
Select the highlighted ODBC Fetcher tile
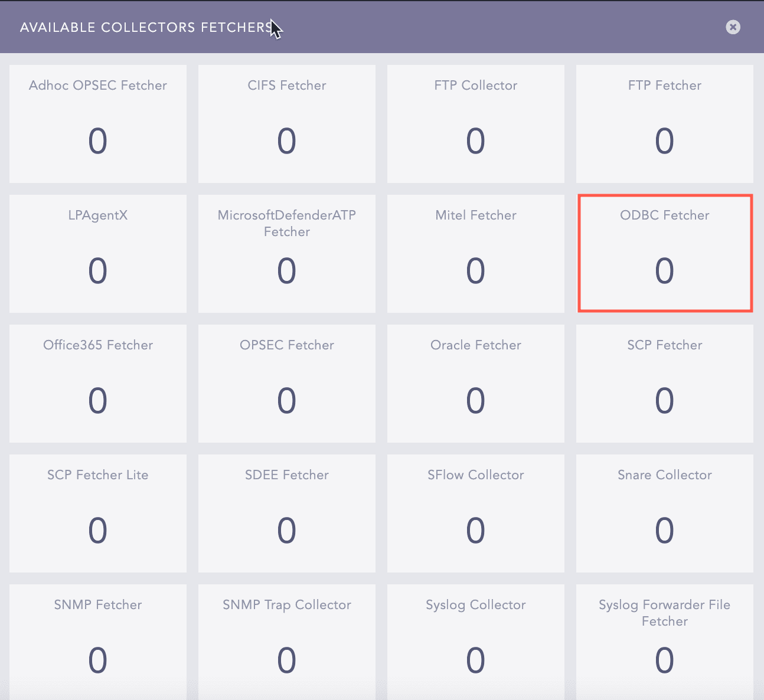coord(665,254)
